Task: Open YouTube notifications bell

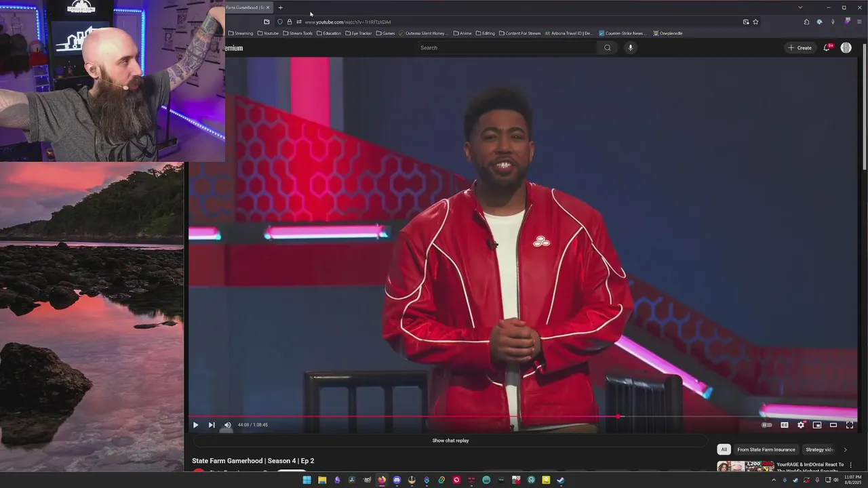Action: 827,47
